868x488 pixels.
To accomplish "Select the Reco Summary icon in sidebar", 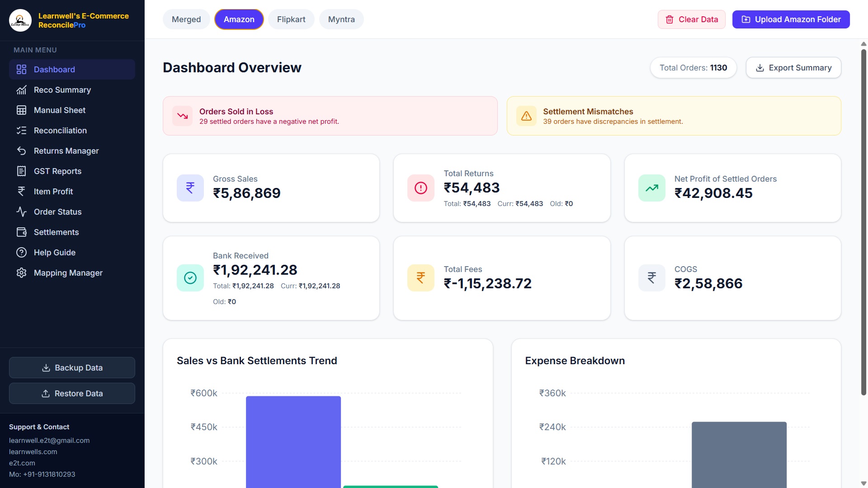I will (x=22, y=89).
